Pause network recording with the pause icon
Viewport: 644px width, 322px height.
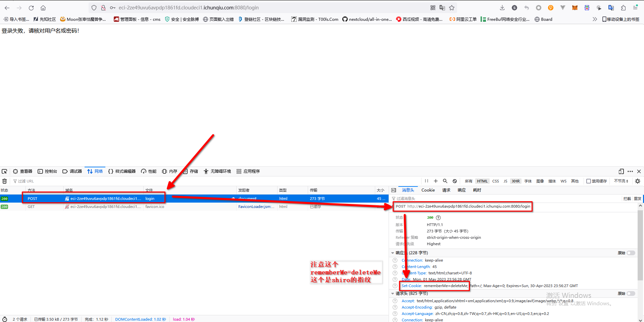pyautogui.click(x=426, y=181)
